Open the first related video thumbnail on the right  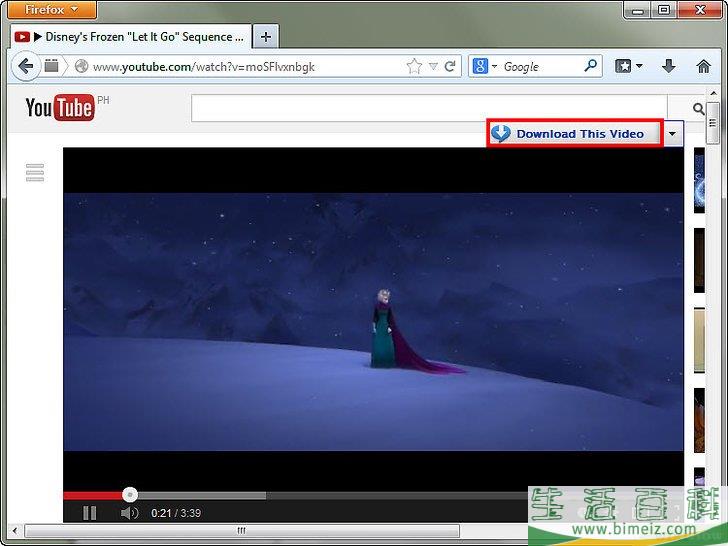699,181
